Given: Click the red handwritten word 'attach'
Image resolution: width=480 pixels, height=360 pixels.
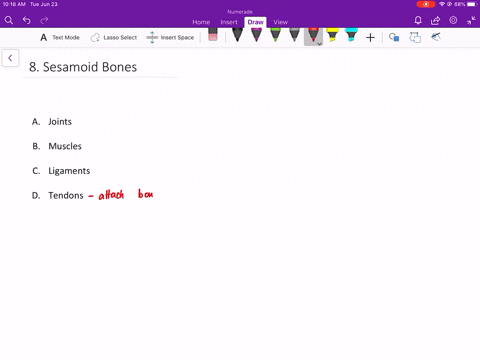Looking at the screenshot, I should pyautogui.click(x=111, y=195).
